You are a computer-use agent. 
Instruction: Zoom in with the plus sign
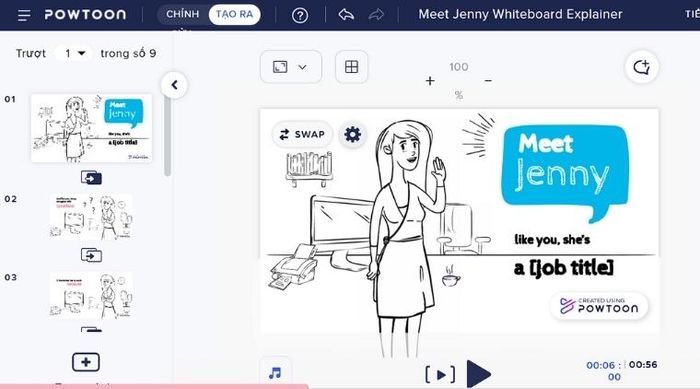(x=430, y=81)
